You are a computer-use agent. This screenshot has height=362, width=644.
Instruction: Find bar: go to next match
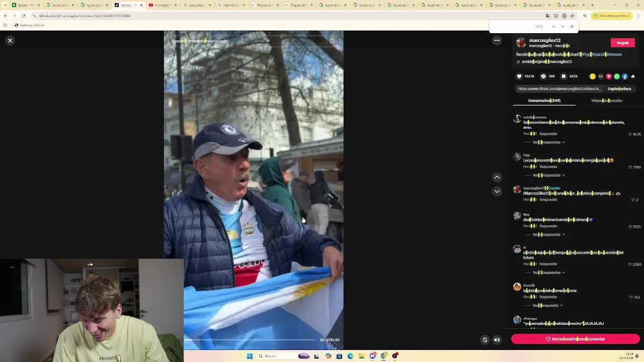(562, 27)
